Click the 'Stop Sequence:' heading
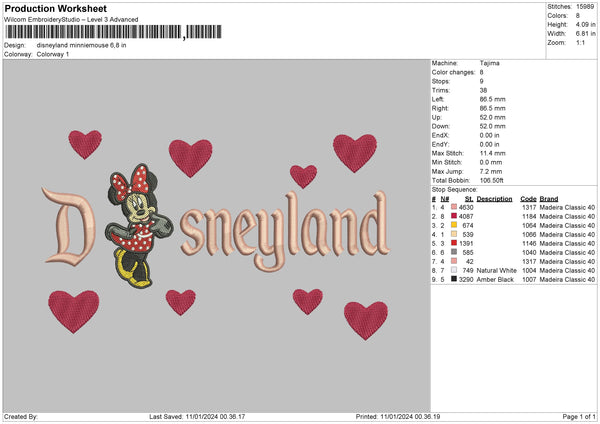The width and height of the screenshot is (600, 424). 455,189
